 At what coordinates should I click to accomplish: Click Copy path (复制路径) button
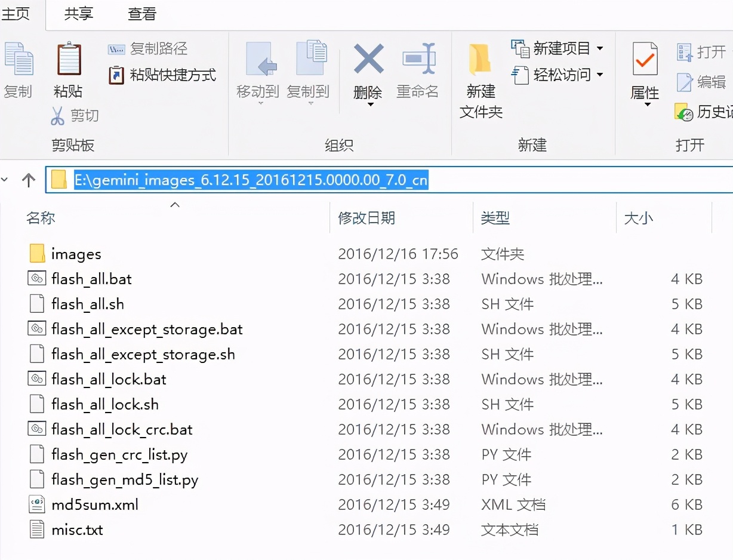tap(148, 49)
